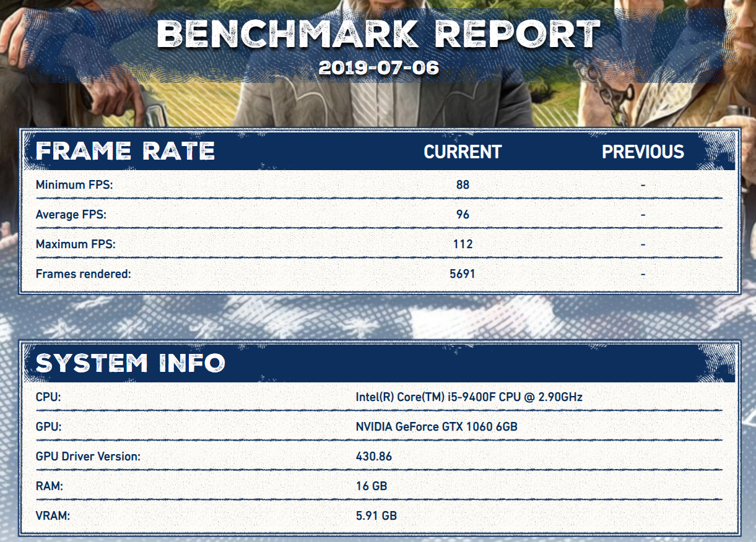Screen dimensions: 756x542
Task: Click the RAM value 16 GB
Action: [x=371, y=486]
